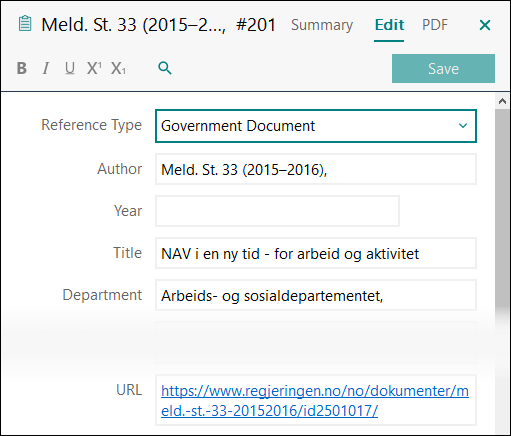Switch to the PDF tab
The image size is (511, 436).
pos(435,25)
